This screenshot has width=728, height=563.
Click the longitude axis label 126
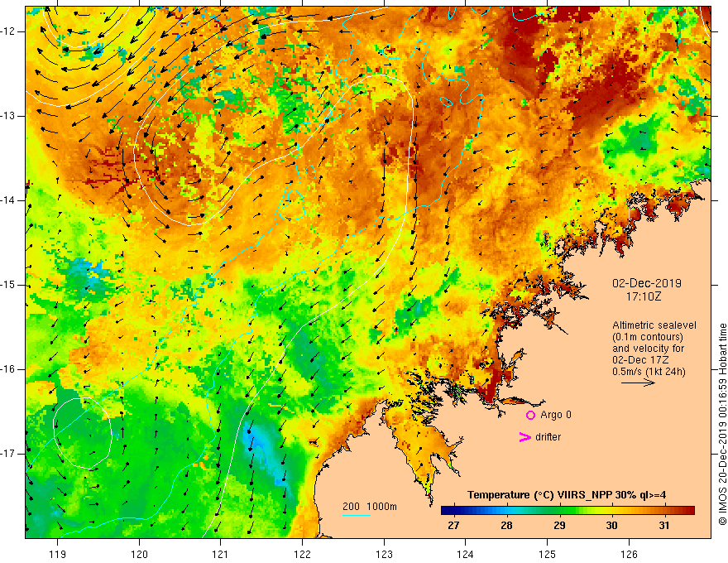click(629, 554)
